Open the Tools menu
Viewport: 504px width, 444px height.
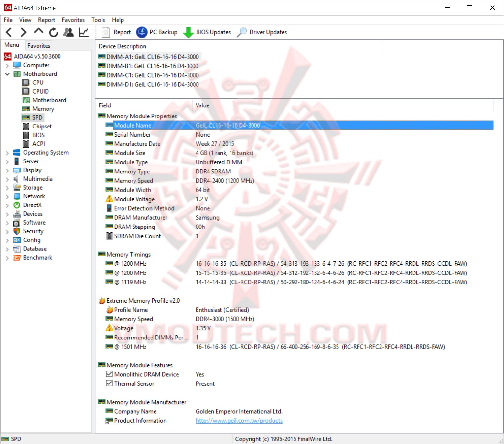pyautogui.click(x=98, y=20)
